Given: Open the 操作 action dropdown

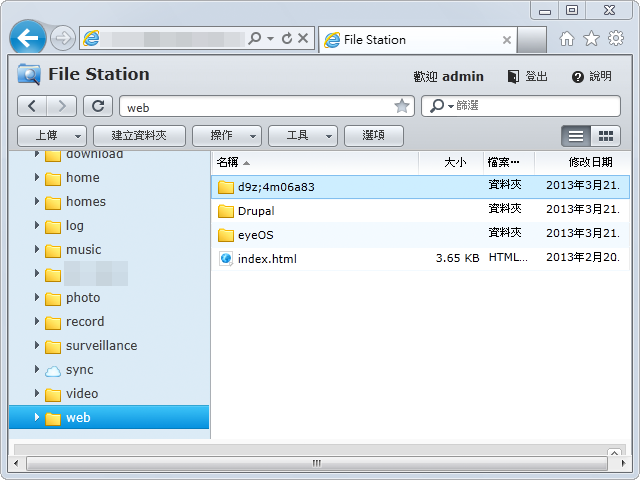Looking at the screenshot, I should [227, 136].
